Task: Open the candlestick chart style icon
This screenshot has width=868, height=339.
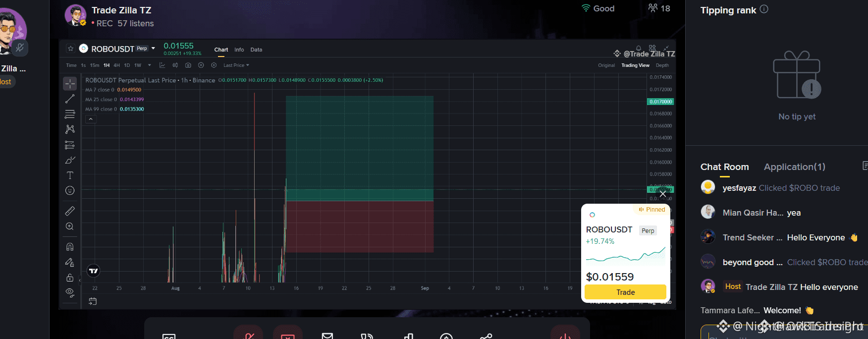Action: 175,65
